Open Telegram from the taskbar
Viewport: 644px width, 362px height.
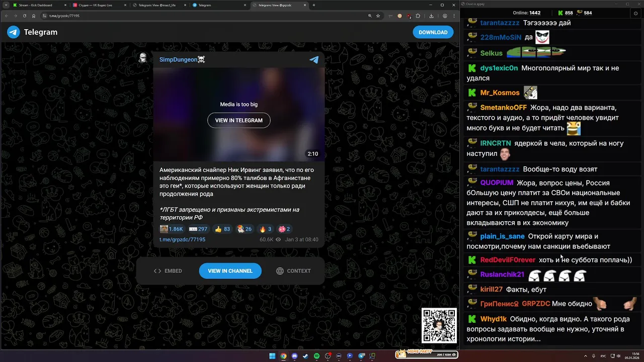361,356
